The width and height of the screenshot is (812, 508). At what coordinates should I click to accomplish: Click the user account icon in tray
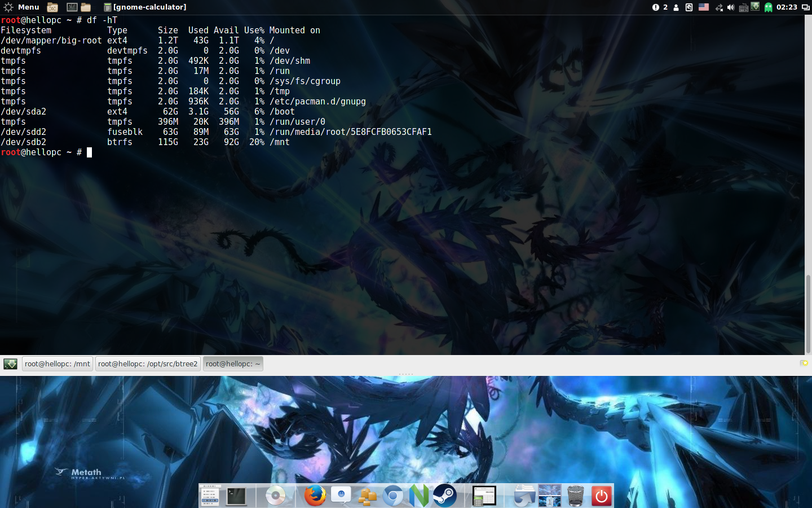676,7
